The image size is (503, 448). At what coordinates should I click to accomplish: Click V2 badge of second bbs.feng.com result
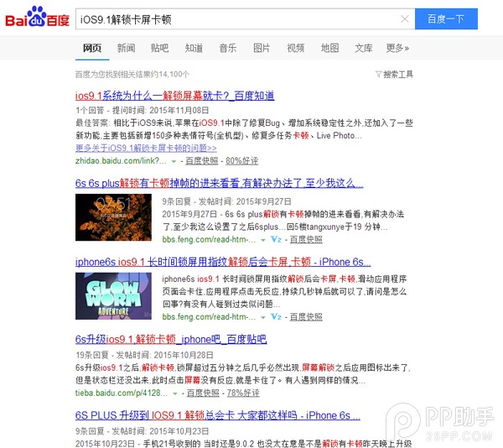click(x=276, y=317)
